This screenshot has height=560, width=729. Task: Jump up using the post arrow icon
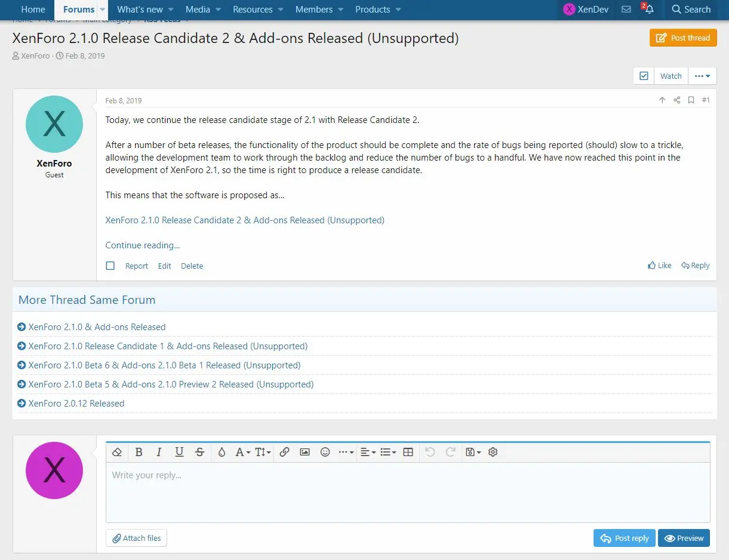pyautogui.click(x=662, y=100)
